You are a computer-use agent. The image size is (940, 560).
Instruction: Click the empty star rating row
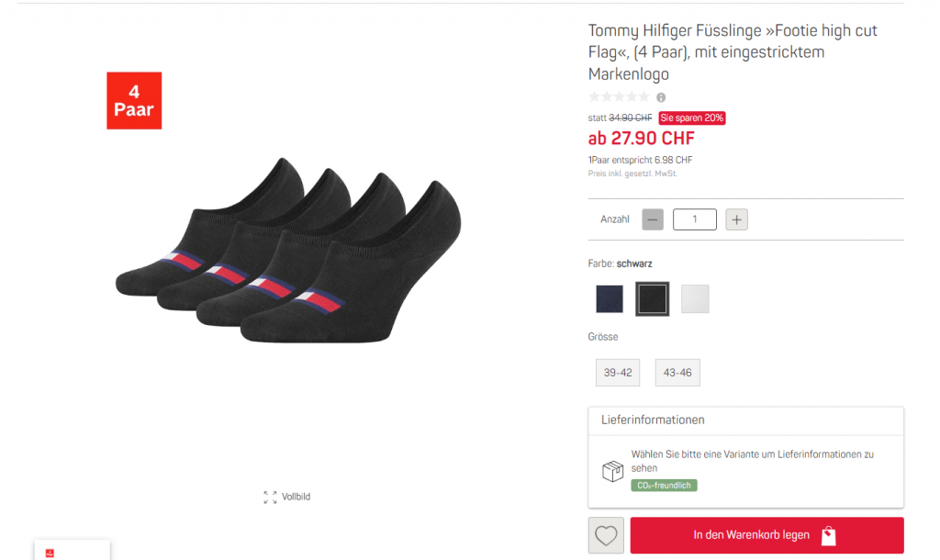tap(619, 97)
